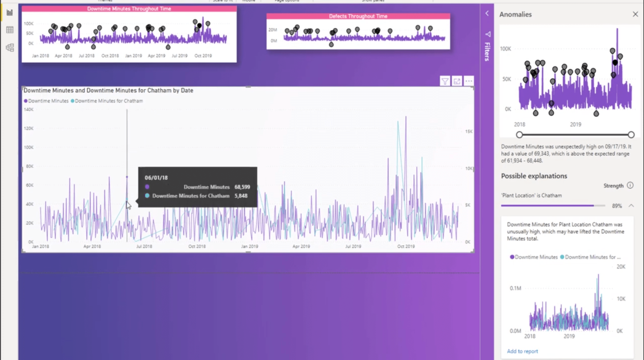Click Add to report link
The width and height of the screenshot is (644, 360).
click(522, 351)
